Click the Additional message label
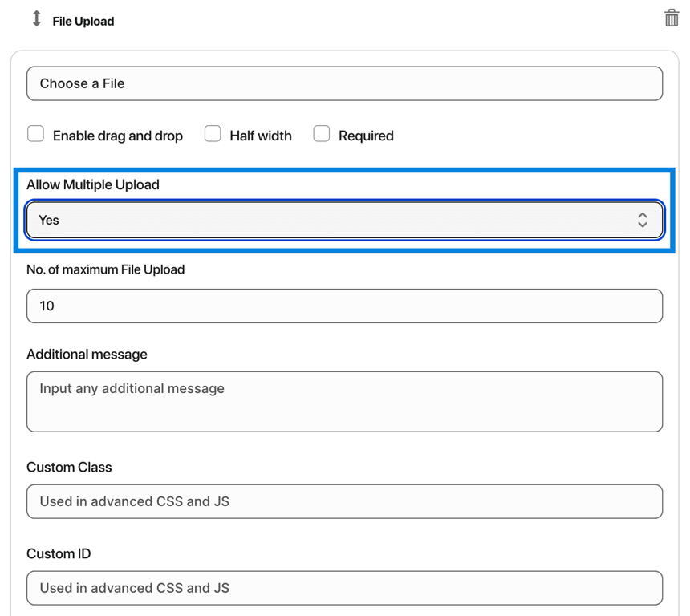 (87, 355)
